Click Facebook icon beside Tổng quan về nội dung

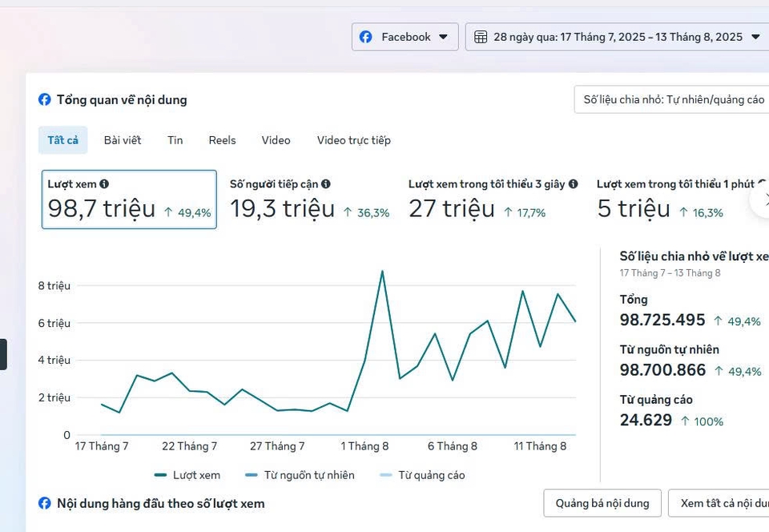45,100
